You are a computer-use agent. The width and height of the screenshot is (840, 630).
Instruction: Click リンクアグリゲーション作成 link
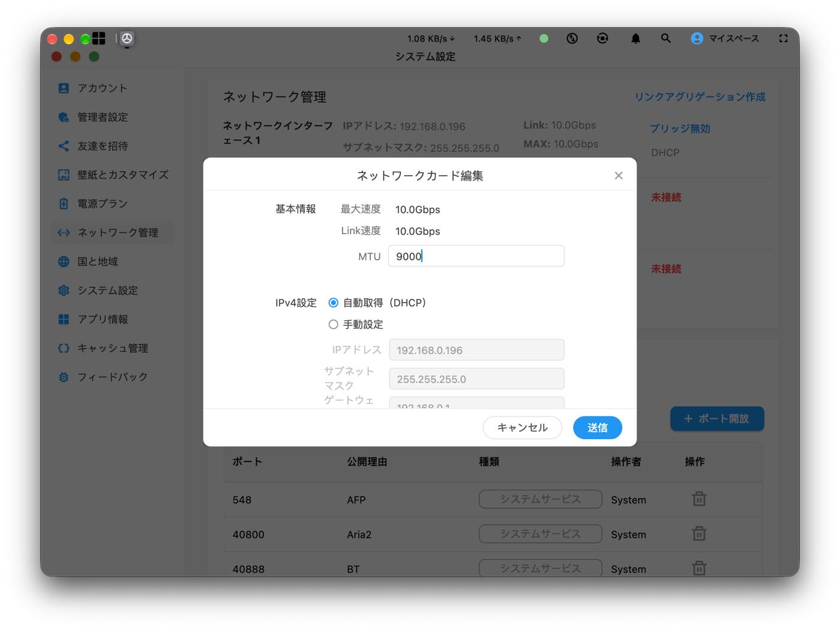pyautogui.click(x=700, y=97)
